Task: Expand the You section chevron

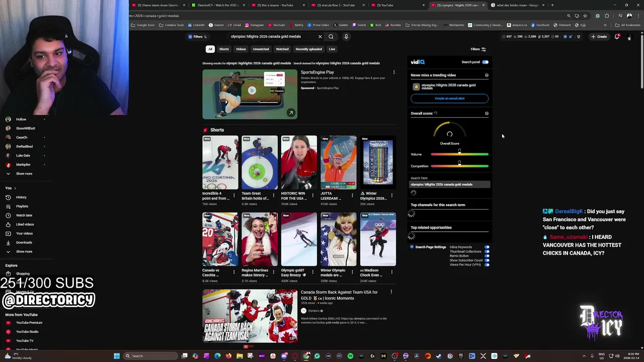Action: 15,188
